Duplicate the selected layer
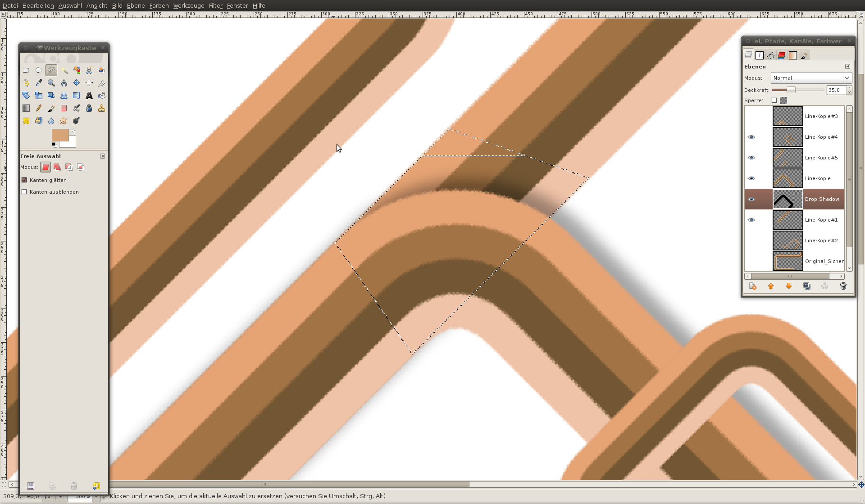 click(x=806, y=286)
